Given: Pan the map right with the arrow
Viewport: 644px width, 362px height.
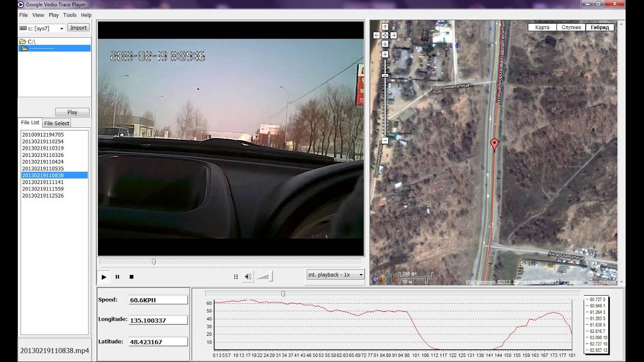Looking at the screenshot, I should (x=393, y=35).
